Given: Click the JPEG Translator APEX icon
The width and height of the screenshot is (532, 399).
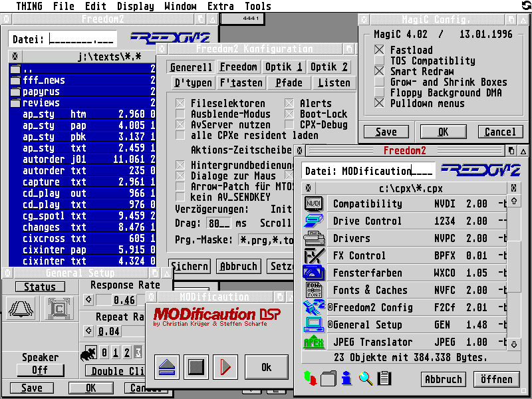Looking at the screenshot, I should (x=313, y=342).
